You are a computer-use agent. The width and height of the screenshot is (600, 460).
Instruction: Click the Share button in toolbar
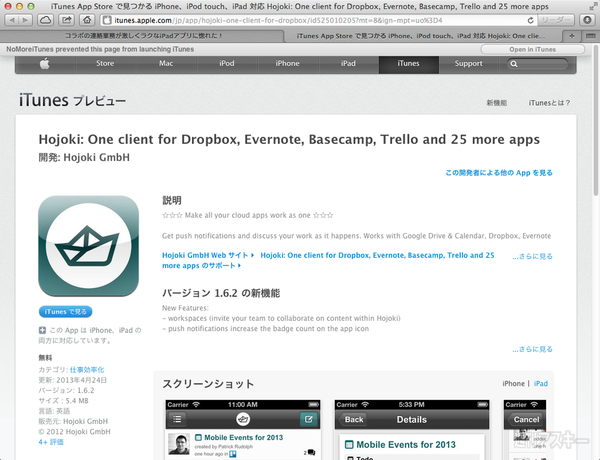pos(67,20)
